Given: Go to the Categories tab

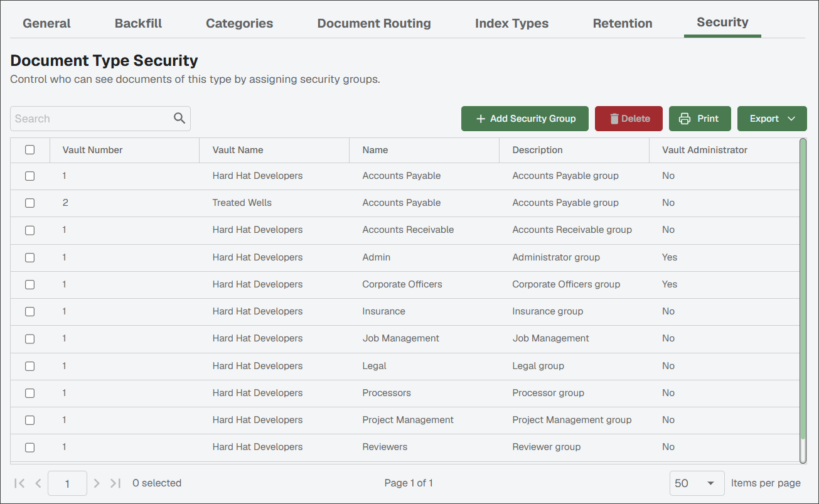Looking at the screenshot, I should coord(240,23).
